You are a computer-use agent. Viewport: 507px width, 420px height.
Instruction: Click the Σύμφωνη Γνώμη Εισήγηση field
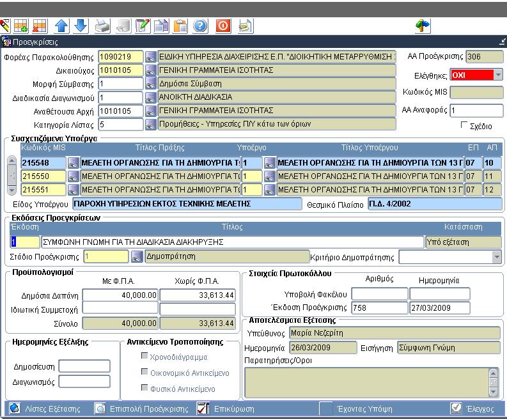[449, 348]
